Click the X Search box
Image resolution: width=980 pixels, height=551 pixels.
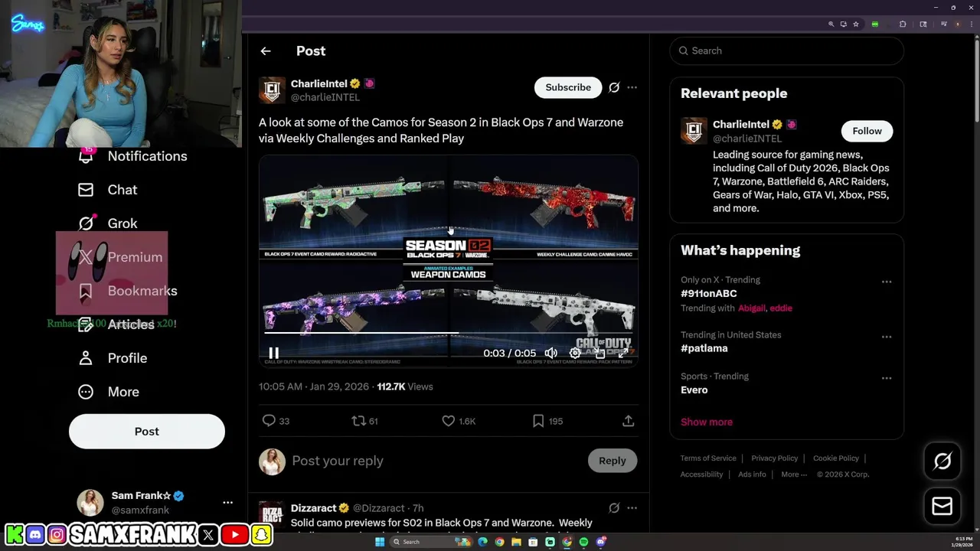(786, 51)
